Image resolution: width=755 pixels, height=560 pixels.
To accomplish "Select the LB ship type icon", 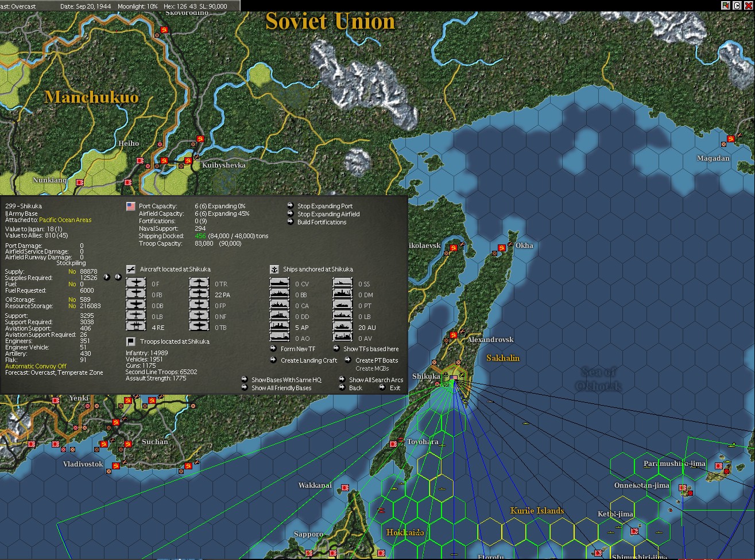I will [x=343, y=316].
